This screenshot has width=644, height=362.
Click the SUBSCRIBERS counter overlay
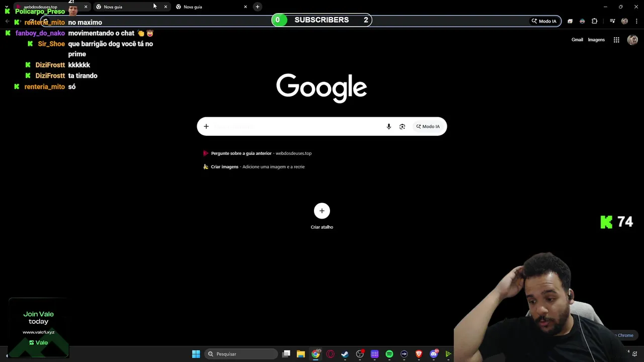(x=322, y=20)
